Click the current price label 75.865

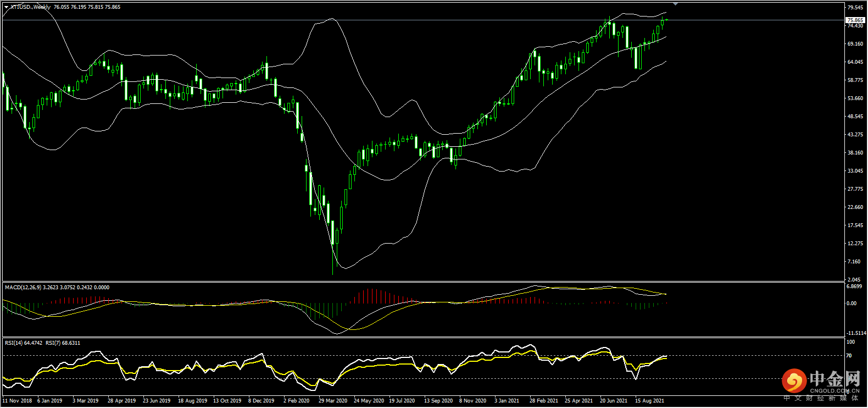(x=855, y=20)
